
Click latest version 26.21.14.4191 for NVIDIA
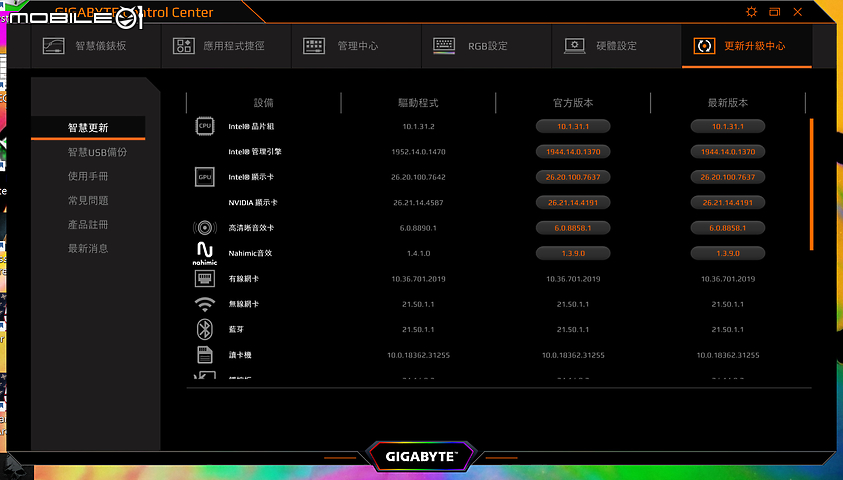(x=728, y=203)
